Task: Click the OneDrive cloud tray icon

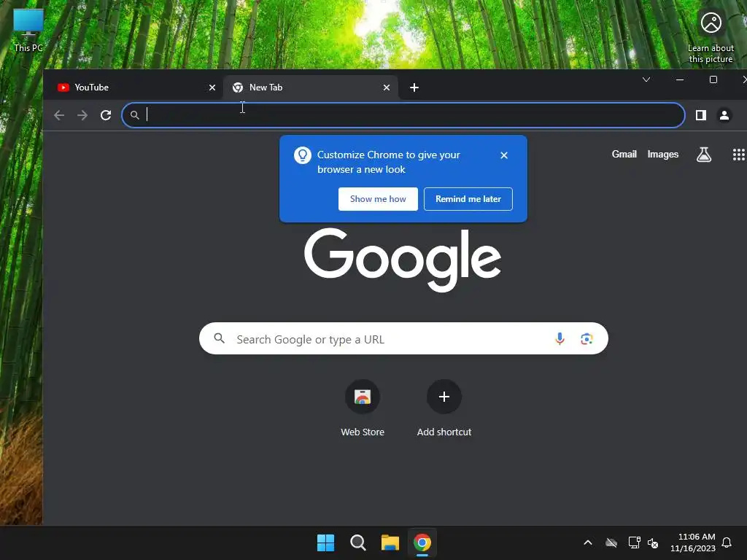Action: click(611, 542)
